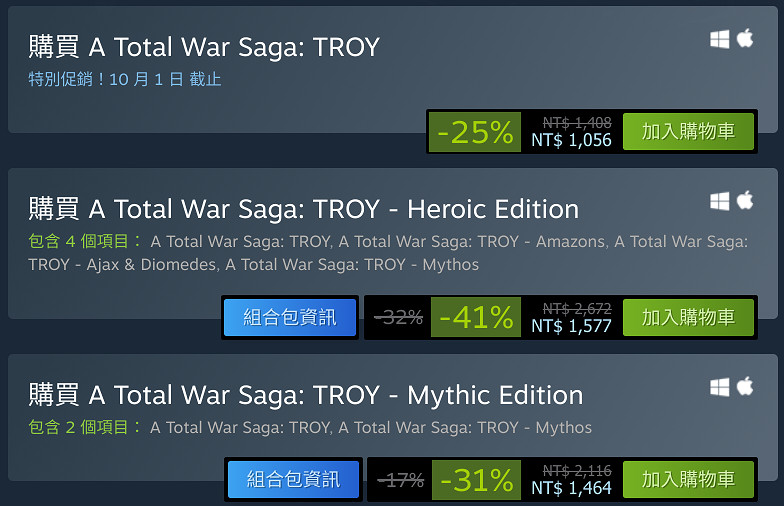
Task: Add TROY Mythic Edition to cart
Action: pyautogui.click(x=688, y=479)
